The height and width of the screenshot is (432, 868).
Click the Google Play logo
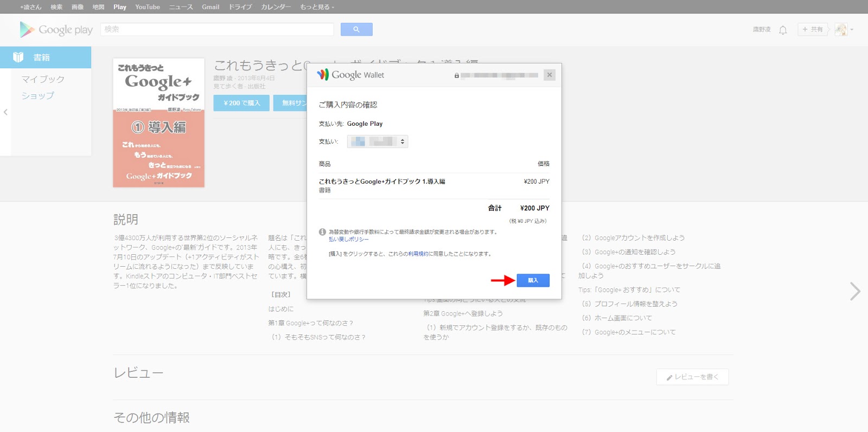(x=56, y=29)
